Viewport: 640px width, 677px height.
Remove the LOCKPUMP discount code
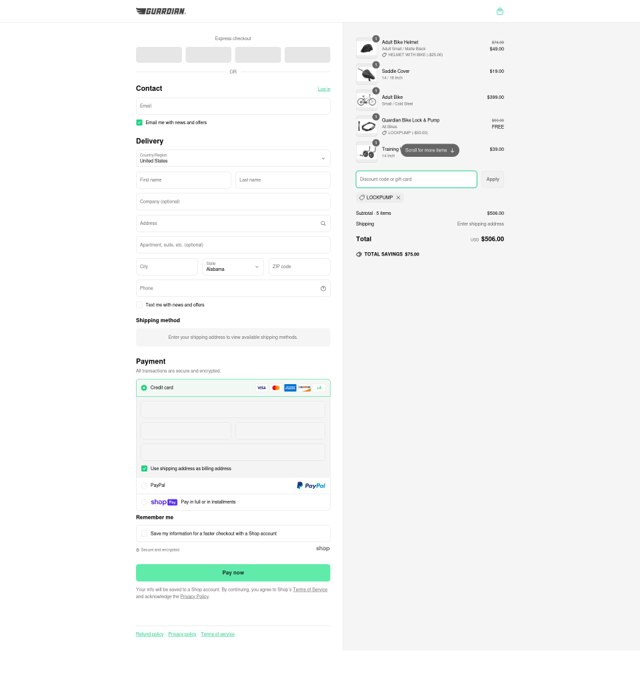point(398,197)
